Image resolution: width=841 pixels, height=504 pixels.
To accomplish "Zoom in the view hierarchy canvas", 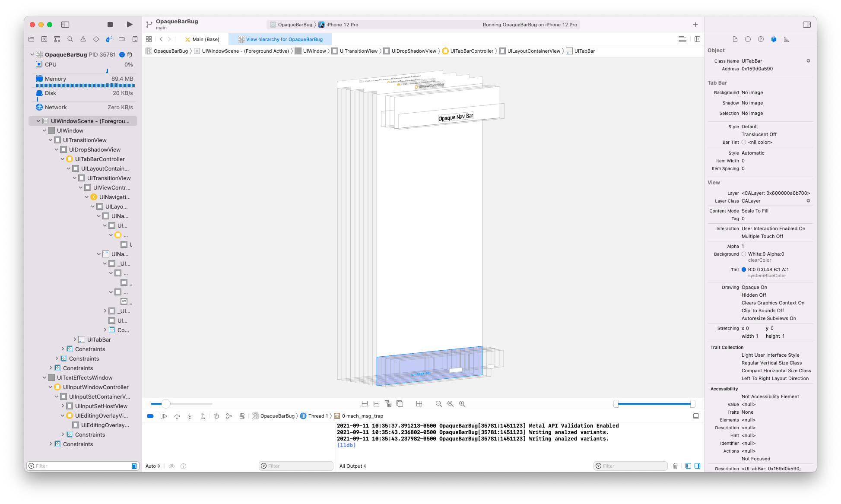I will pos(462,404).
